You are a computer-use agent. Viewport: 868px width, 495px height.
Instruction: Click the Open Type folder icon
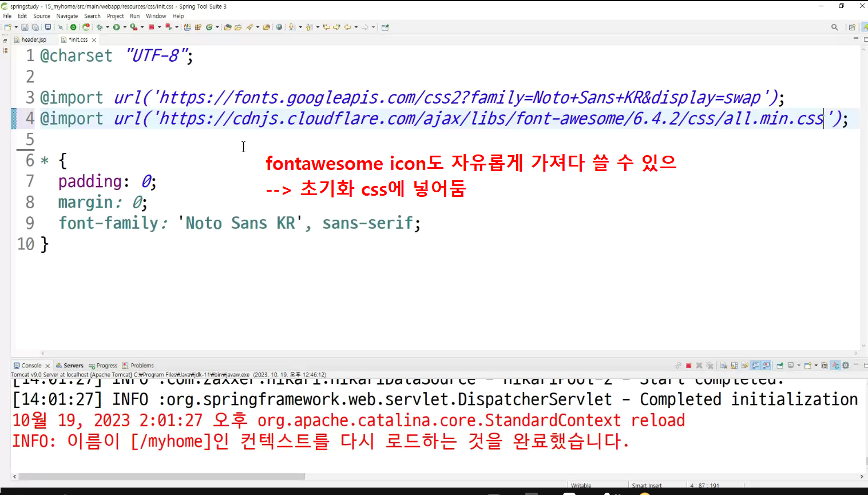pos(228,27)
